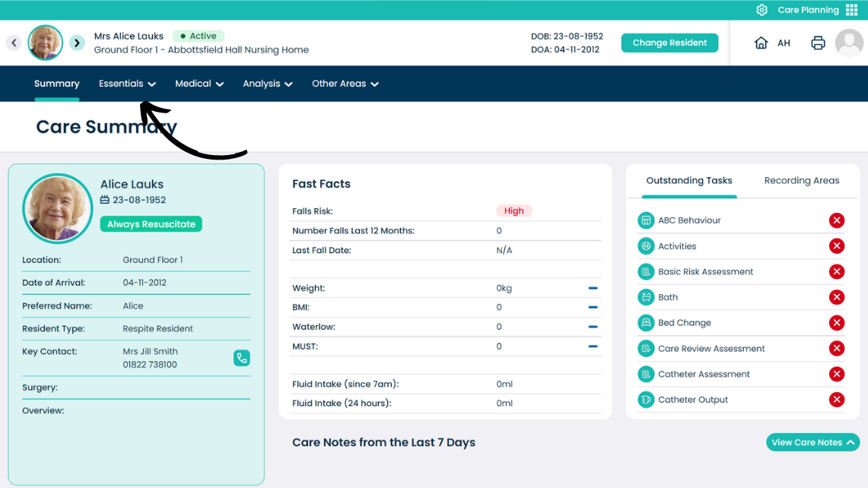Screen dimensions: 868x488
Task: Click Care Planning header label
Action: click(808, 10)
